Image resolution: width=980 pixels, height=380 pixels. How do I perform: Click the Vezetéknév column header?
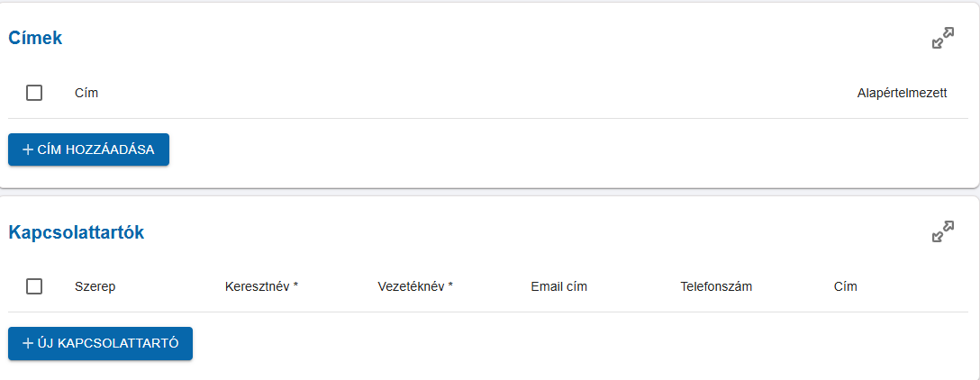(414, 286)
